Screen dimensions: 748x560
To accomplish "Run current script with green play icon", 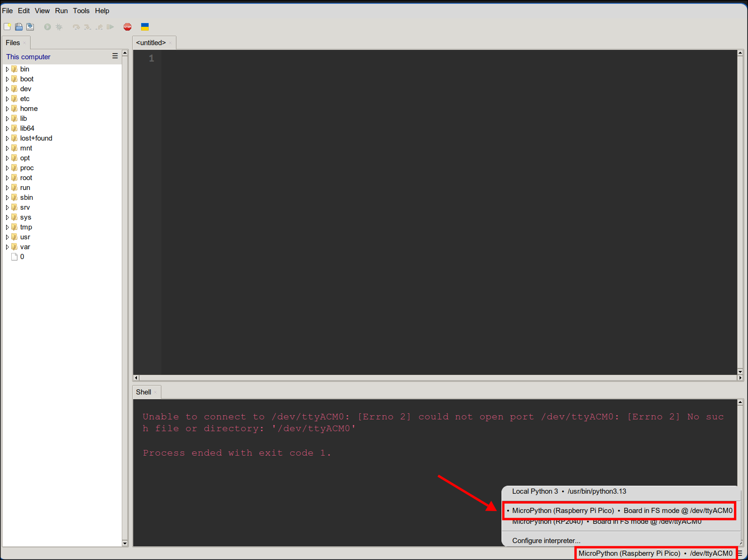I will [48, 27].
